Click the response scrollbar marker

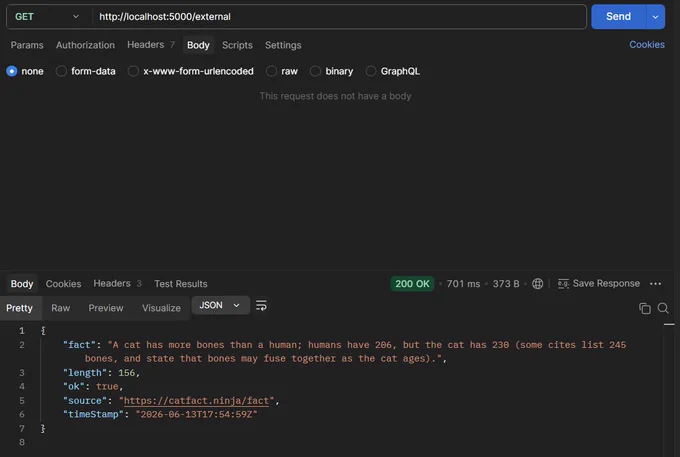[669, 324]
